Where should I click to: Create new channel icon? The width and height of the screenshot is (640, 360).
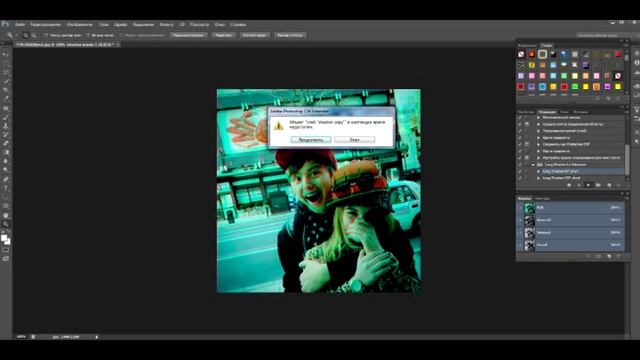pos(609,256)
